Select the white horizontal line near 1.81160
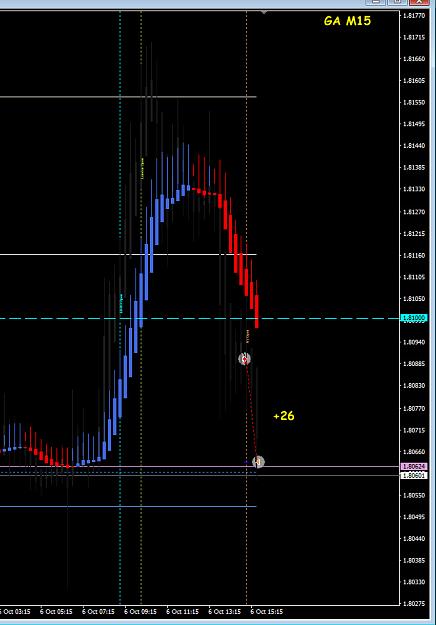Screen dimensions: 436x625 (128, 254)
